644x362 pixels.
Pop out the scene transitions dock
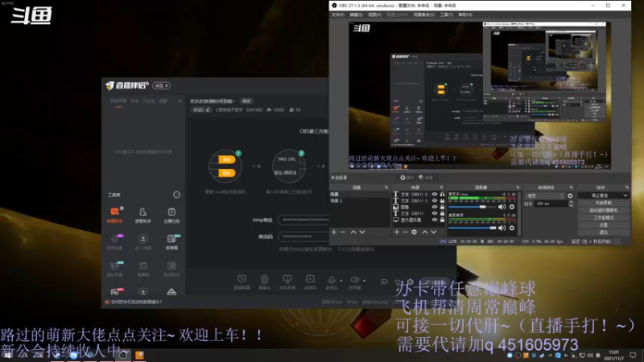tap(571, 187)
